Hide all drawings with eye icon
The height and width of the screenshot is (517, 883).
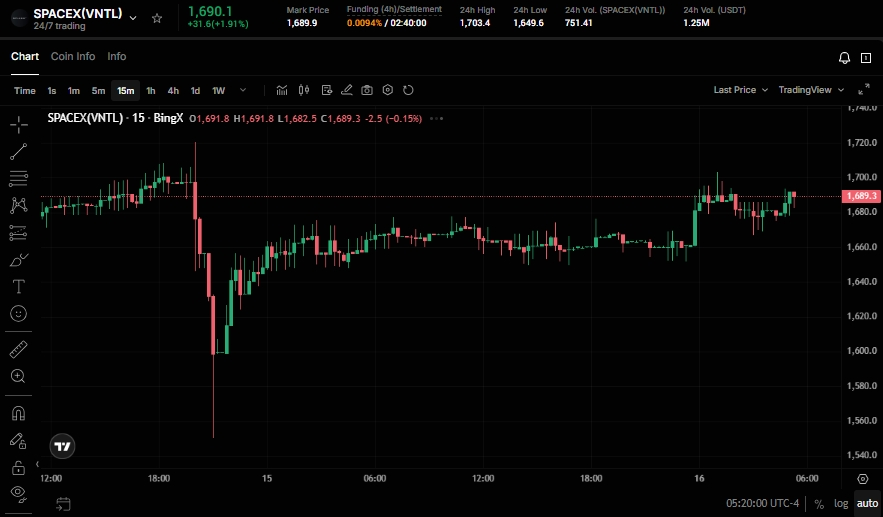tap(18, 492)
